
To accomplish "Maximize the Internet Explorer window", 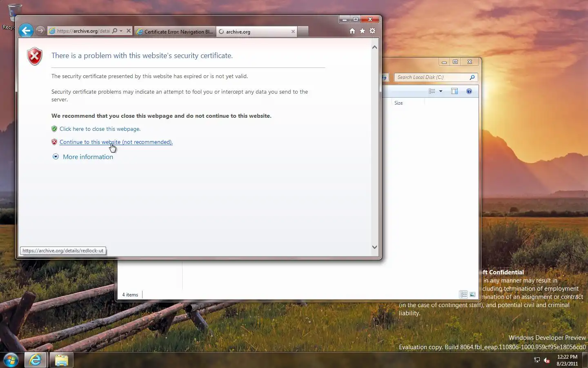I will click(356, 19).
